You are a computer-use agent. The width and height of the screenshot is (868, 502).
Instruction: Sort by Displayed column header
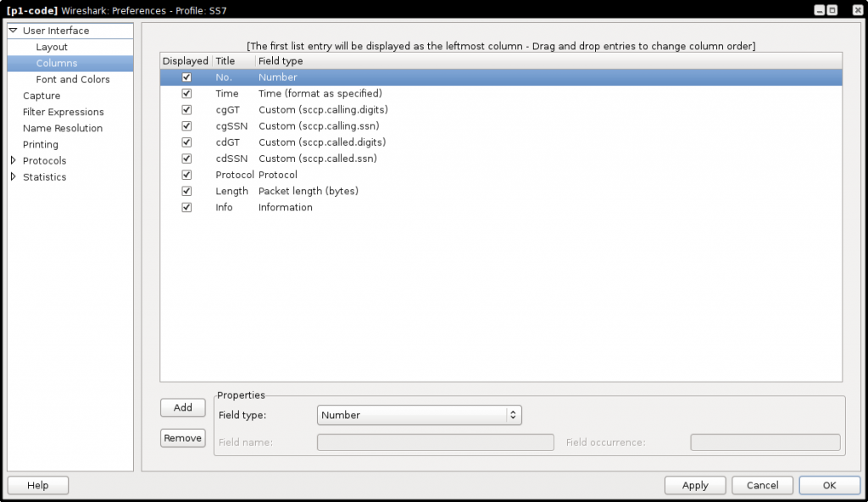click(x=186, y=61)
